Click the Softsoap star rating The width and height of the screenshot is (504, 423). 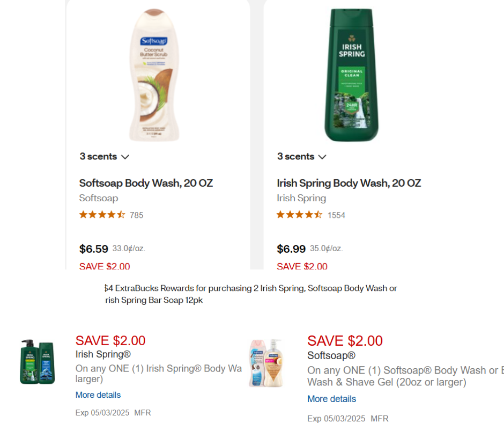click(x=102, y=215)
